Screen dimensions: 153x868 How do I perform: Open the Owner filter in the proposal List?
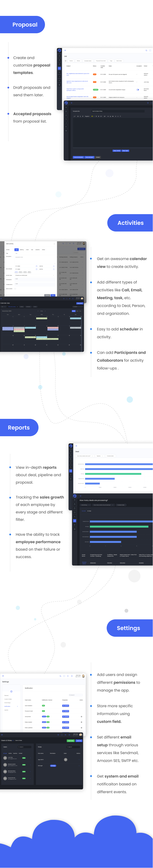click(x=71, y=61)
